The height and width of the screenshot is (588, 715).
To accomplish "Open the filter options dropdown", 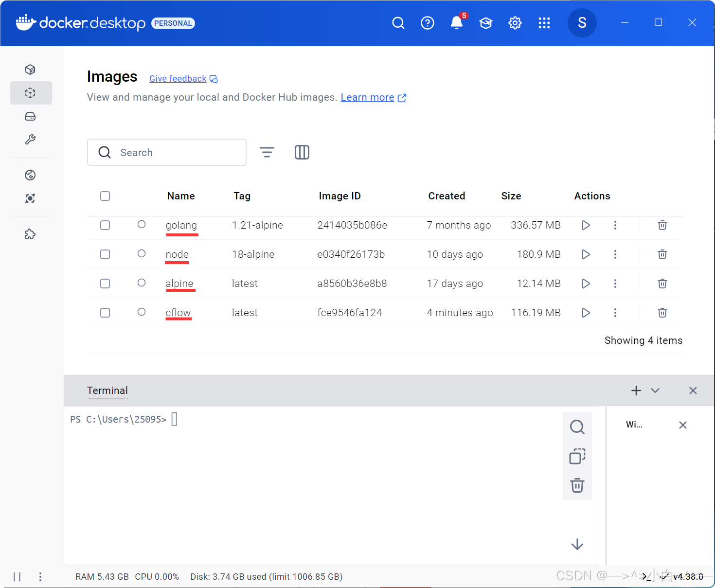I will (x=267, y=152).
